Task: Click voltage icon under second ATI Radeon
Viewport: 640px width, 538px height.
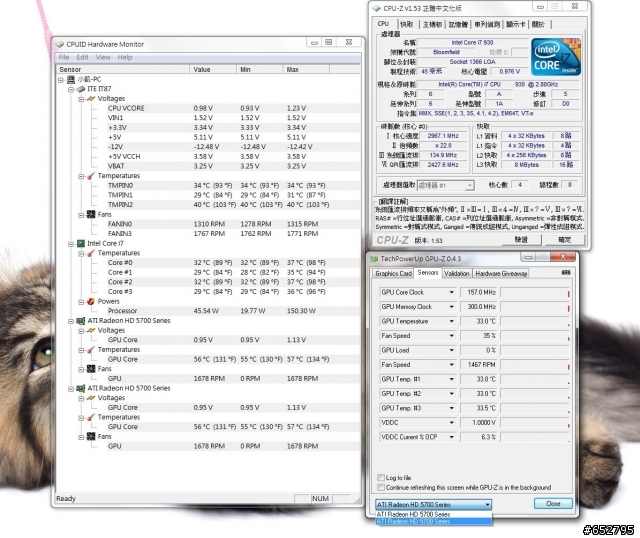Action: pyautogui.click(x=91, y=398)
